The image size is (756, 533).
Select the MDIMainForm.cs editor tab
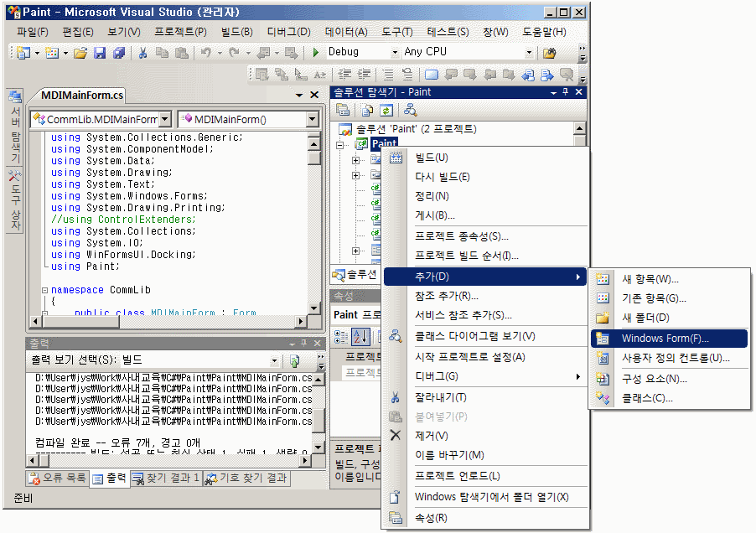coord(81,95)
